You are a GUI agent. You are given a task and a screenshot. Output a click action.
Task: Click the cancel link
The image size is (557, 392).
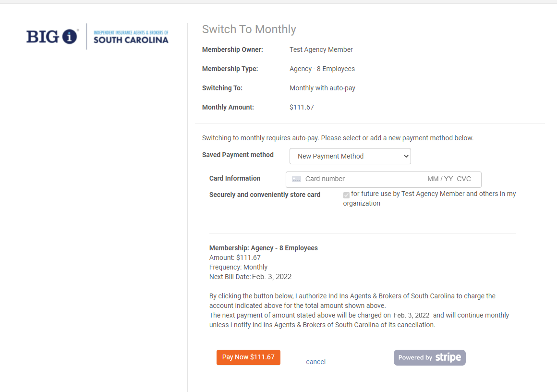point(315,362)
